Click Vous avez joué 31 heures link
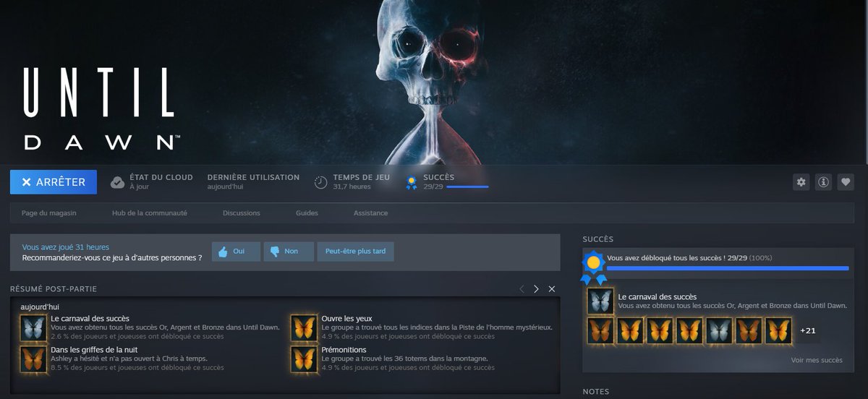 click(x=66, y=247)
